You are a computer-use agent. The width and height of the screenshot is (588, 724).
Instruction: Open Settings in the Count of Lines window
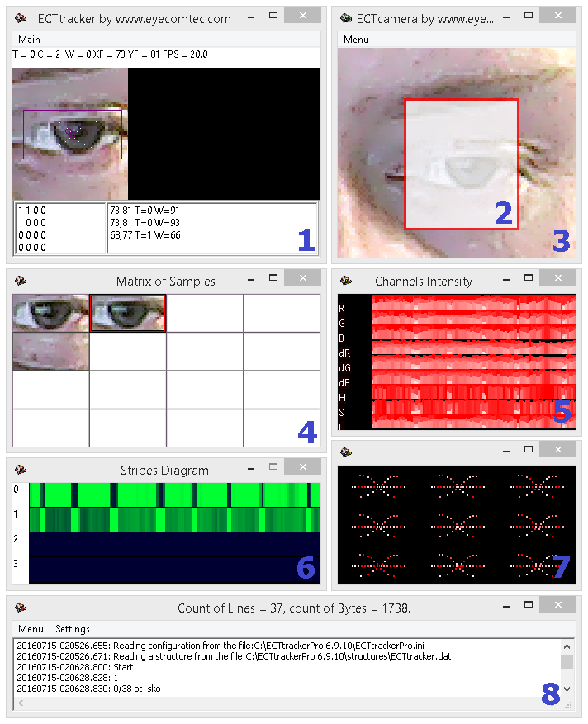[x=73, y=629]
